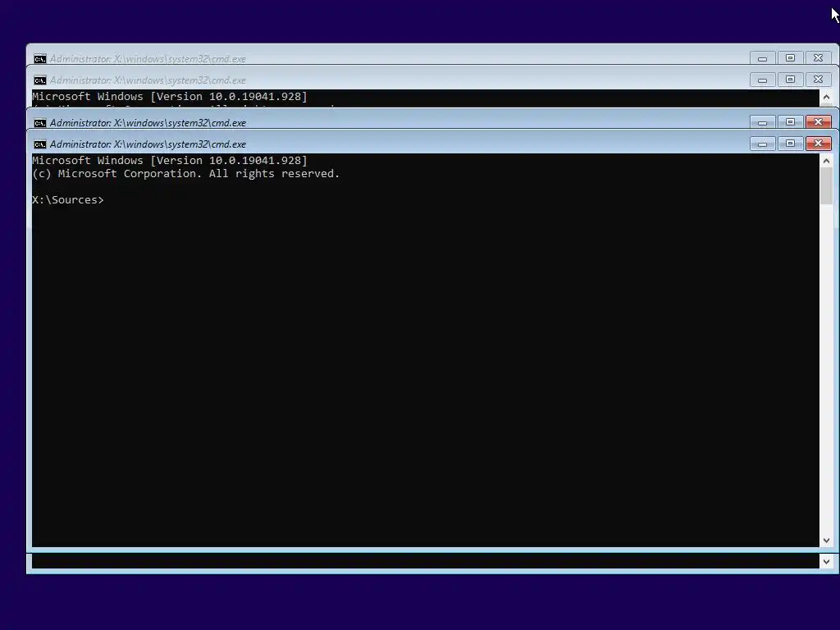This screenshot has height=630, width=840.
Task: Maximize the backmost cmd window
Action: (790, 58)
